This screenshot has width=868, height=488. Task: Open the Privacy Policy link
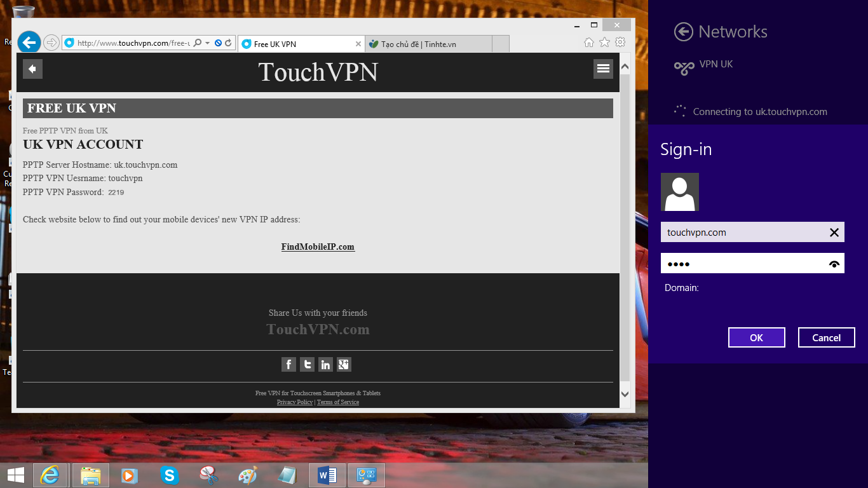pyautogui.click(x=295, y=402)
